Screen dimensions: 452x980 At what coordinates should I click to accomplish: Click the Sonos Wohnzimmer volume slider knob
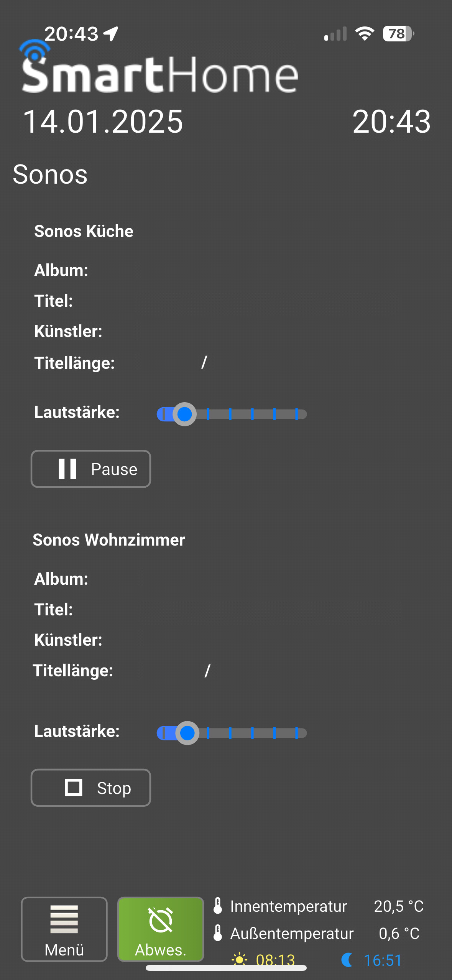pyautogui.click(x=187, y=733)
